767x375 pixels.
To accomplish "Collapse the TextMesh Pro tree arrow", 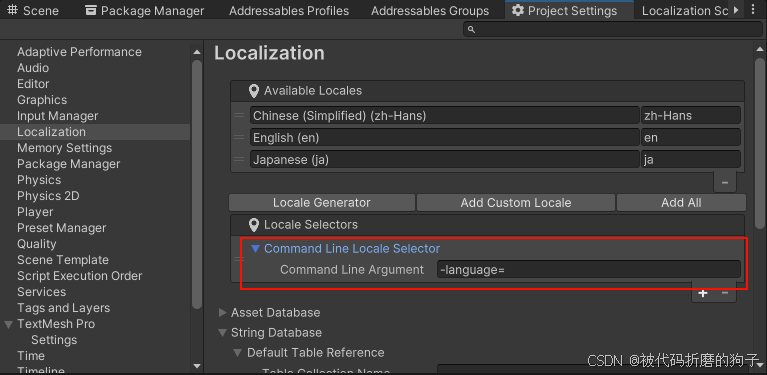I will click(8, 324).
